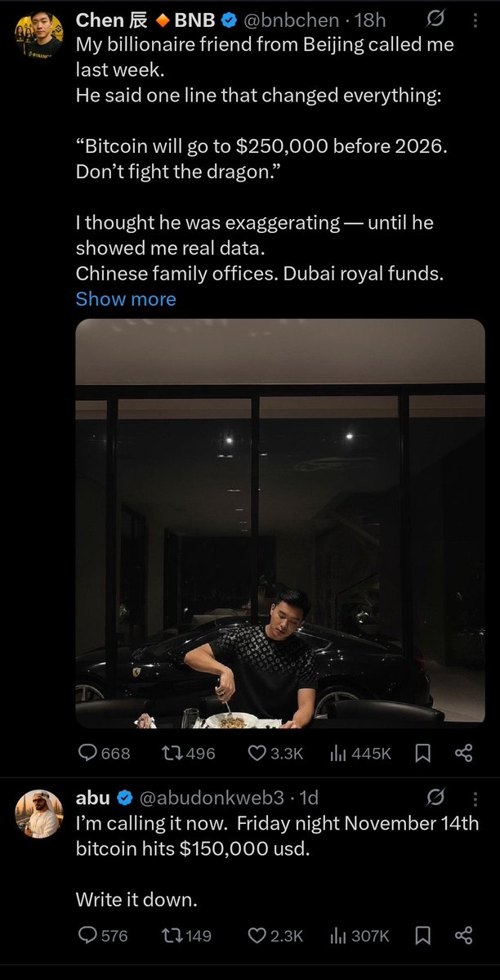Like Chen's post with 3.3K likes
The image size is (500, 980).
pyautogui.click(x=257, y=754)
